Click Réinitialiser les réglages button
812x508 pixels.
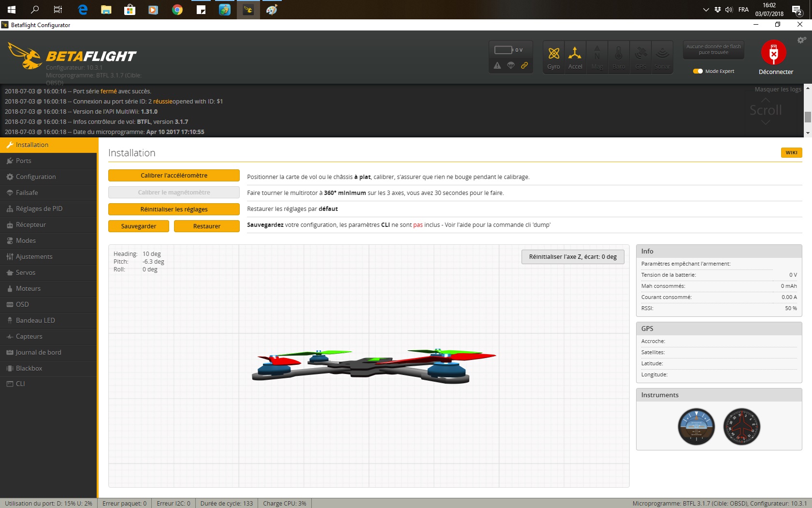click(174, 209)
